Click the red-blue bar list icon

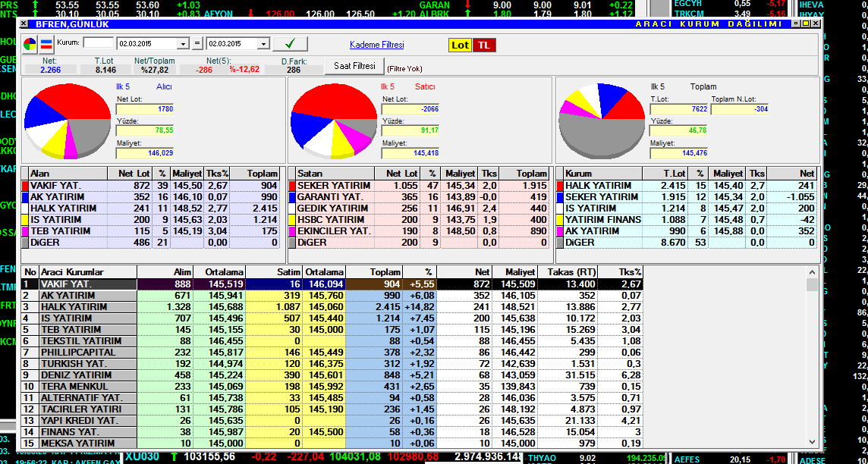[x=46, y=43]
